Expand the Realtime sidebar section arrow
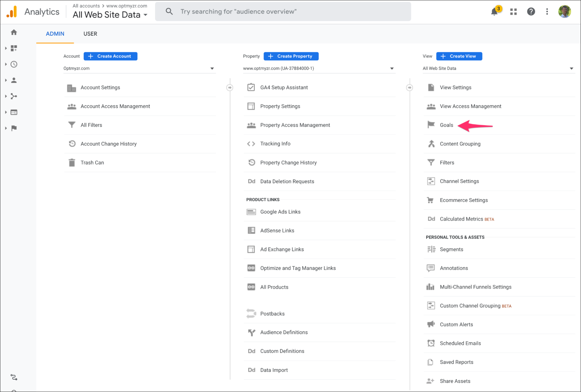The height and width of the screenshot is (392, 581). [6, 64]
